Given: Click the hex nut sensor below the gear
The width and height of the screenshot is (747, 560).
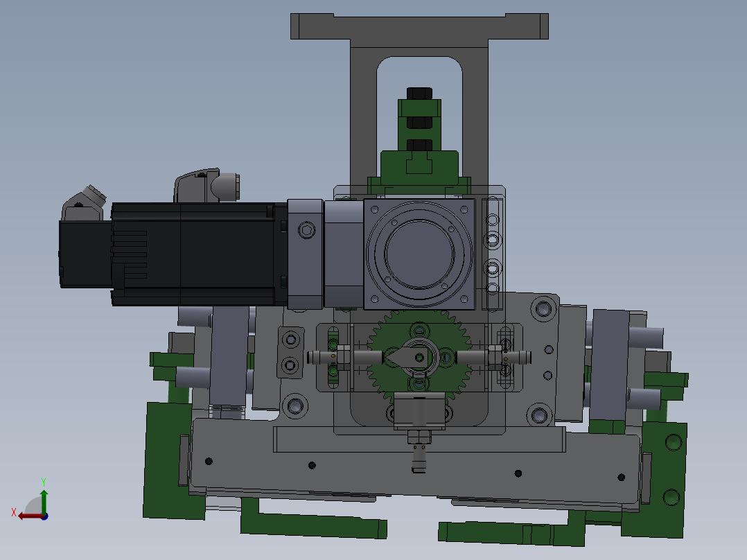Looking at the screenshot, I should (419, 437).
